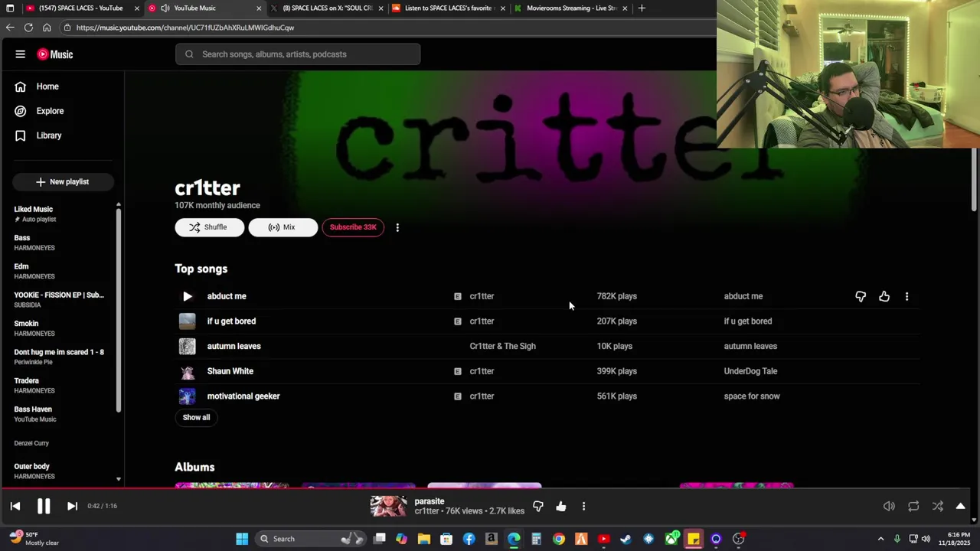Show all top songs
Image resolution: width=980 pixels, height=551 pixels.
(196, 417)
